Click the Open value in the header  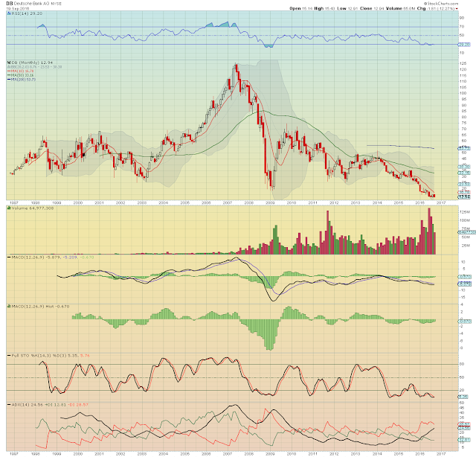(x=307, y=8)
